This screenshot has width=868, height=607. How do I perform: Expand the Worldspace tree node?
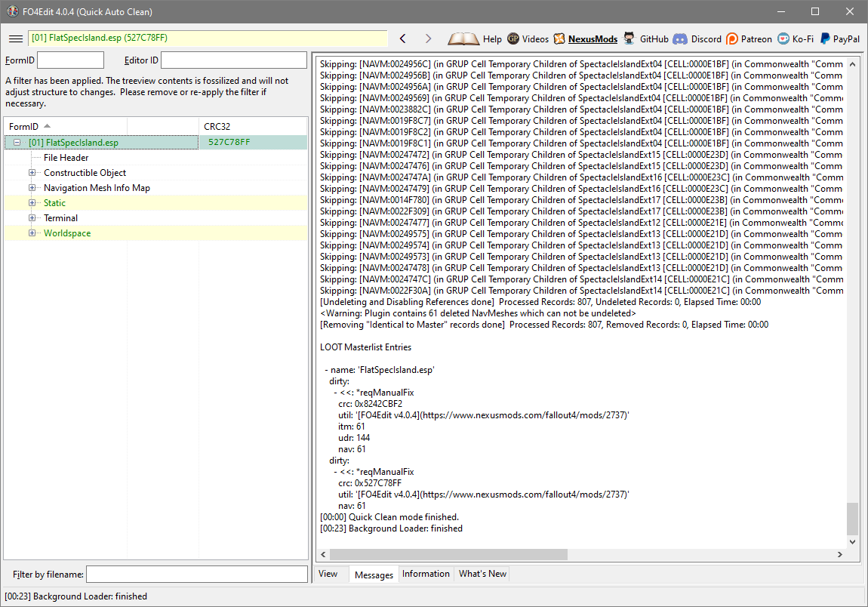[x=32, y=233]
